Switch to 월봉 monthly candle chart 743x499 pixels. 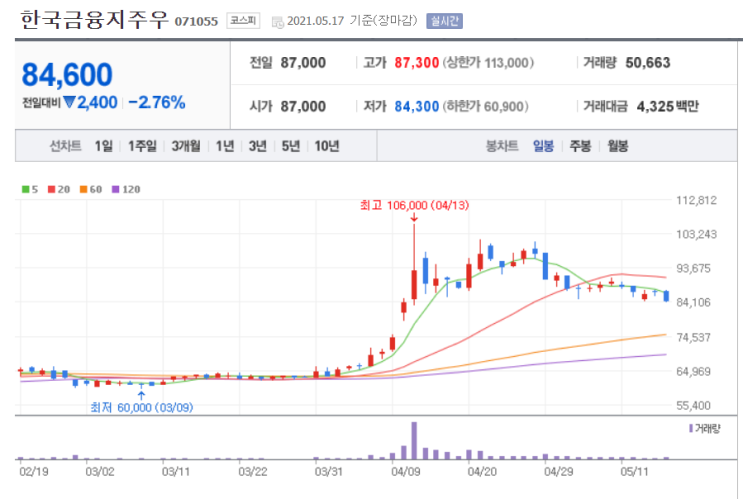pos(618,146)
